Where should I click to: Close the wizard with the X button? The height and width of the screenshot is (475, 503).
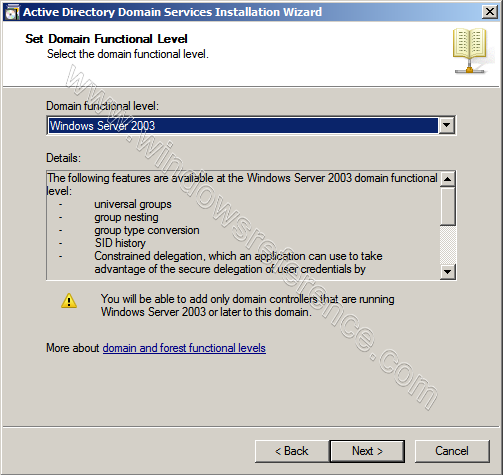click(x=490, y=12)
